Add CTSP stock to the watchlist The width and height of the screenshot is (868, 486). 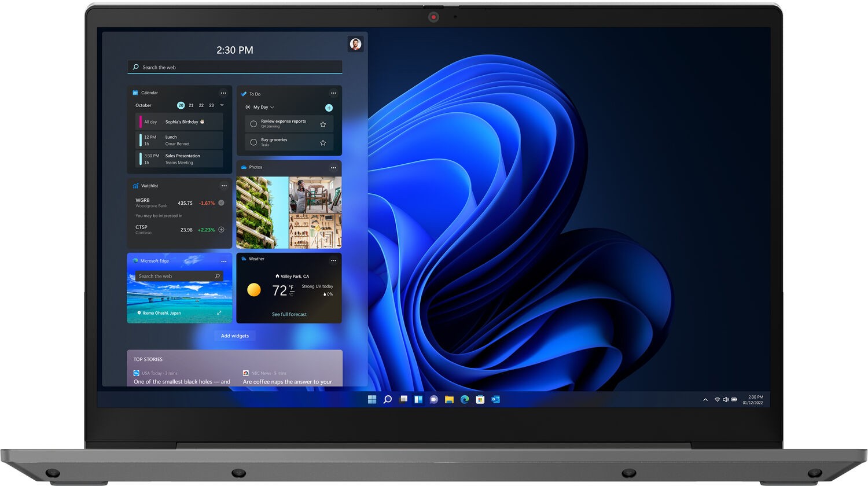click(x=221, y=230)
